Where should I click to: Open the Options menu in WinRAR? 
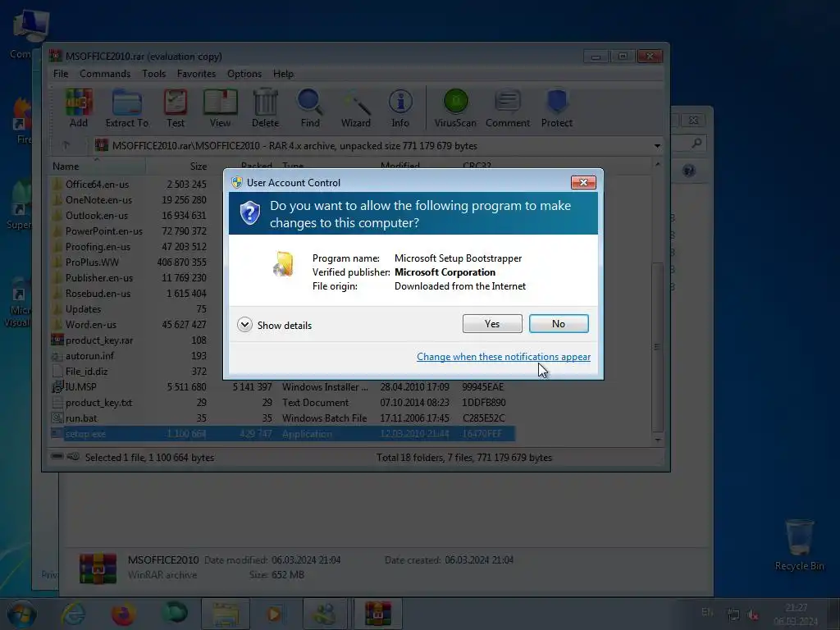click(x=244, y=74)
